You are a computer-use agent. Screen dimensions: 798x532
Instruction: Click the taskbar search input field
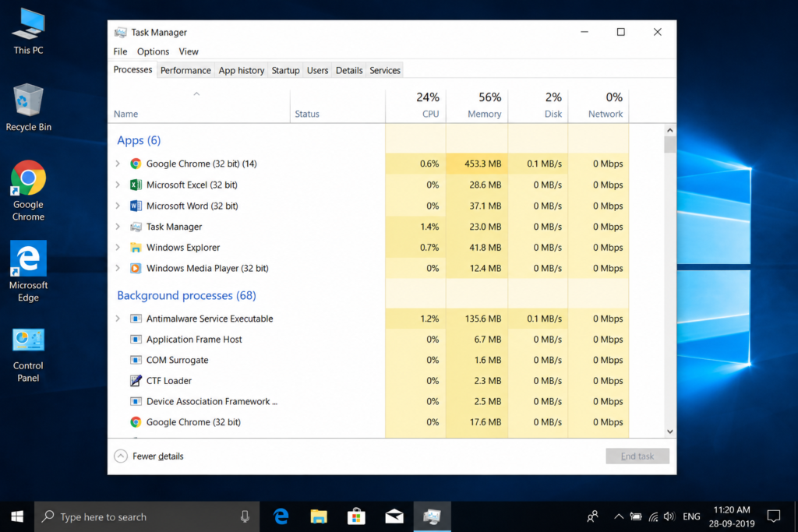[147, 516]
